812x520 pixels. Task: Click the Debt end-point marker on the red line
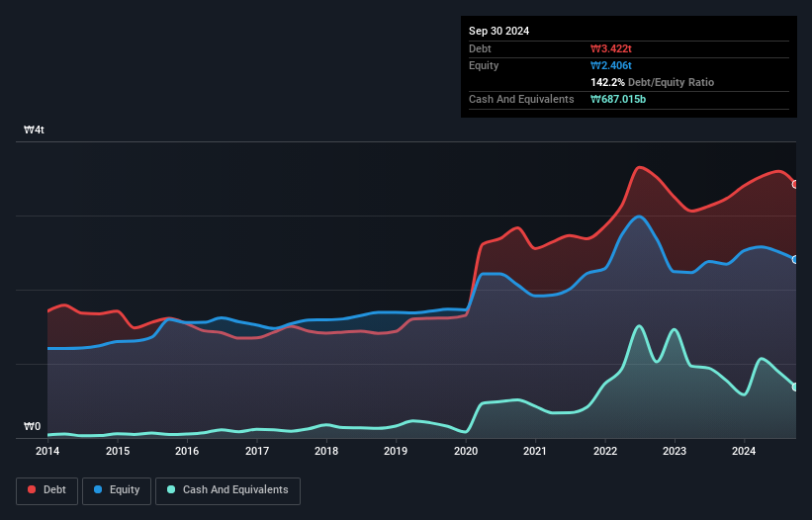(795, 184)
